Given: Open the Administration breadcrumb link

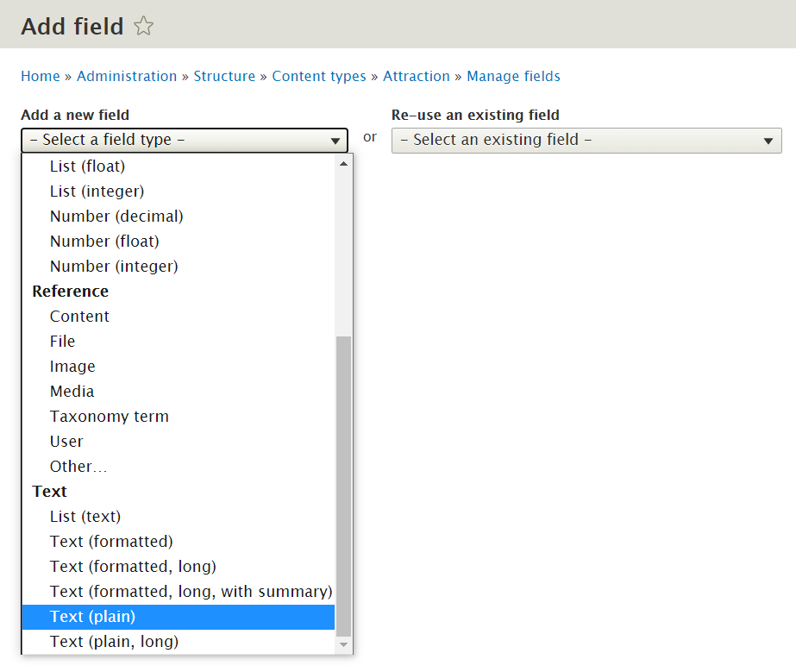Looking at the screenshot, I should tap(127, 76).
